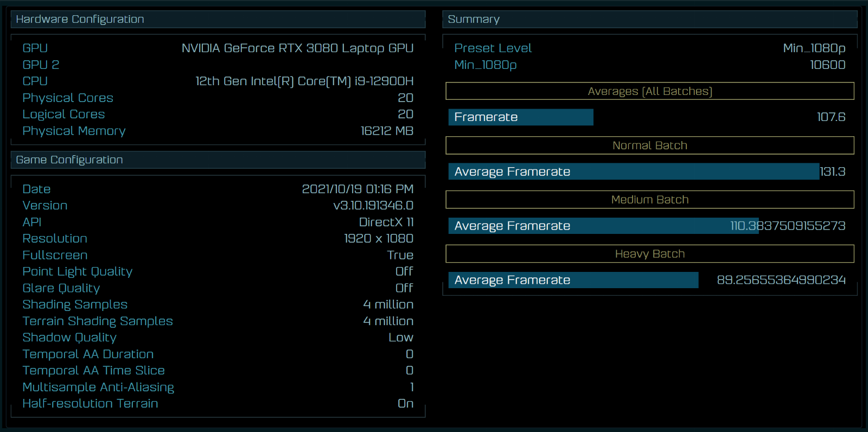
Task: Click the DirectX 11 value
Action: click(386, 222)
